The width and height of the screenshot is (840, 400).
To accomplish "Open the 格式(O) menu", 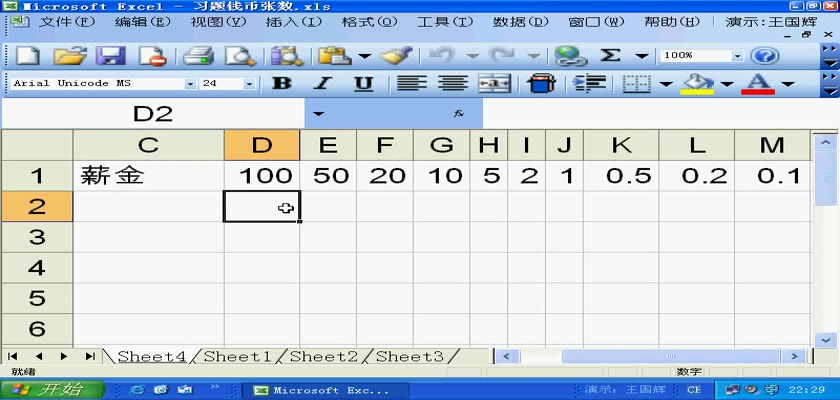I will tap(369, 21).
